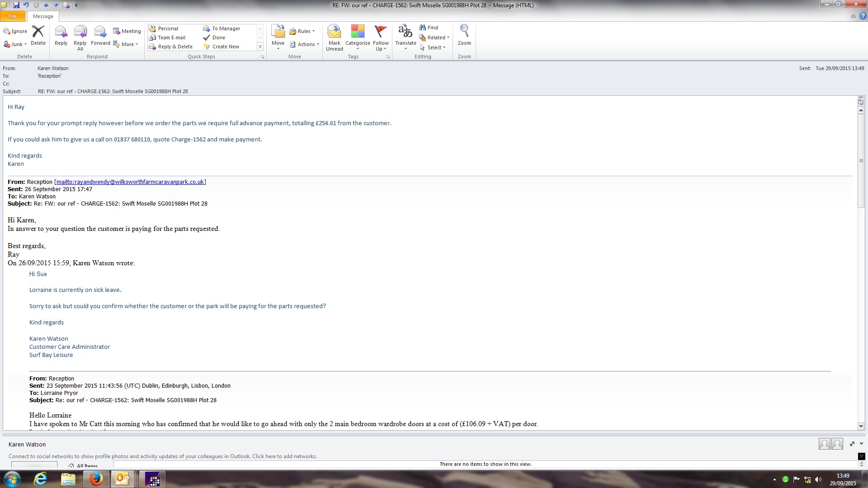Click here to add social networks
This screenshot has height=488, width=868.
[x=284, y=456]
